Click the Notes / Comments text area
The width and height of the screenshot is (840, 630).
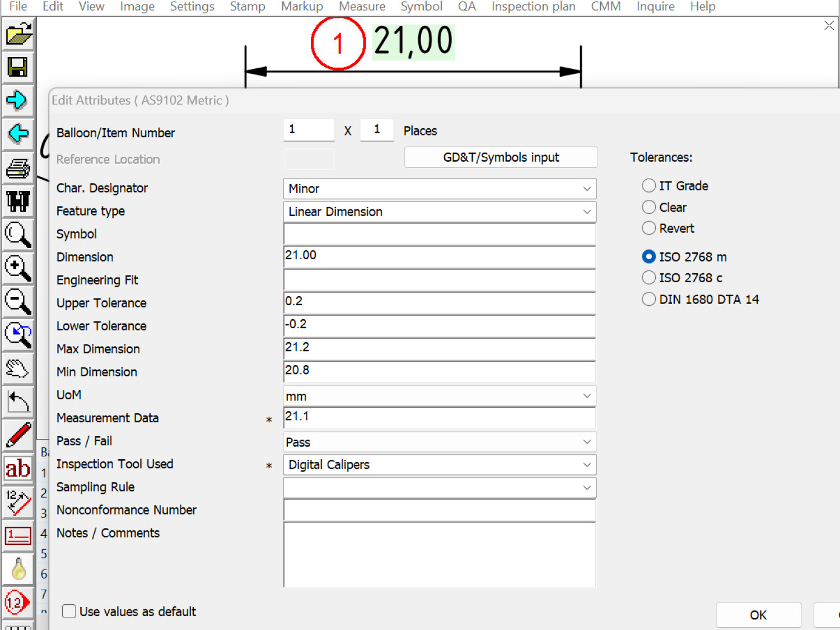440,554
